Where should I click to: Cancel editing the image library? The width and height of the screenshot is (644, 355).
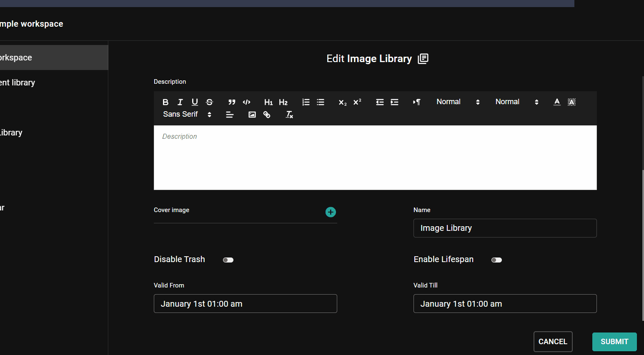point(553,342)
